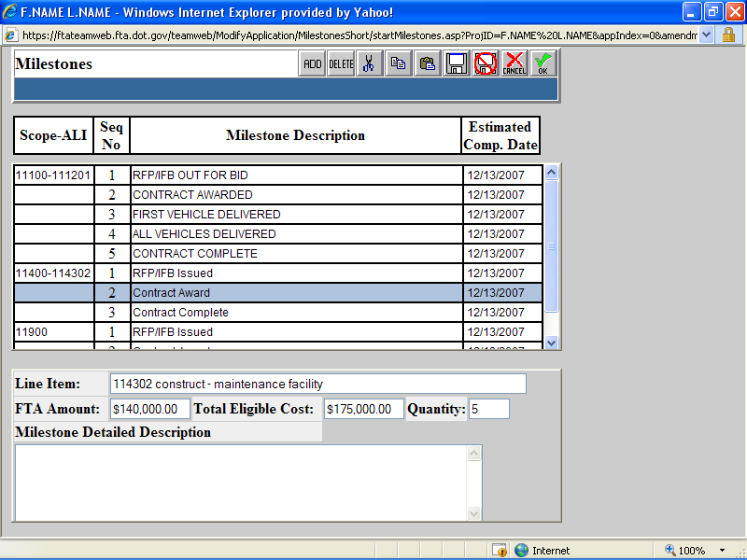Click the FTA Amount input field
Viewport: 747px width, 560px height.
149,409
